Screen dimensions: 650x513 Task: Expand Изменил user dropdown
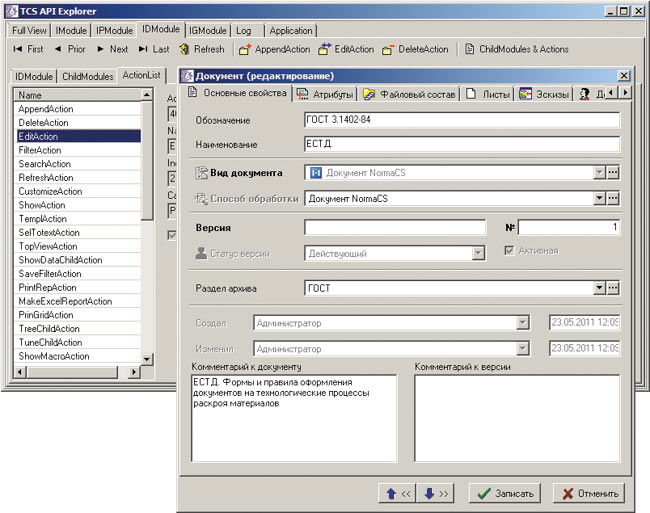(523, 349)
